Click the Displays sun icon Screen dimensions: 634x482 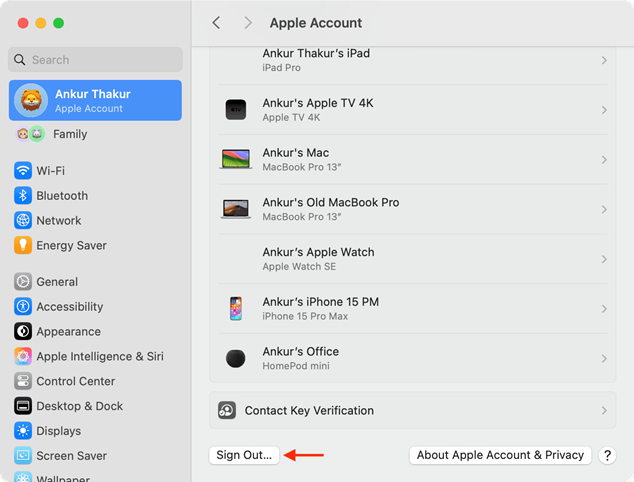coord(23,431)
